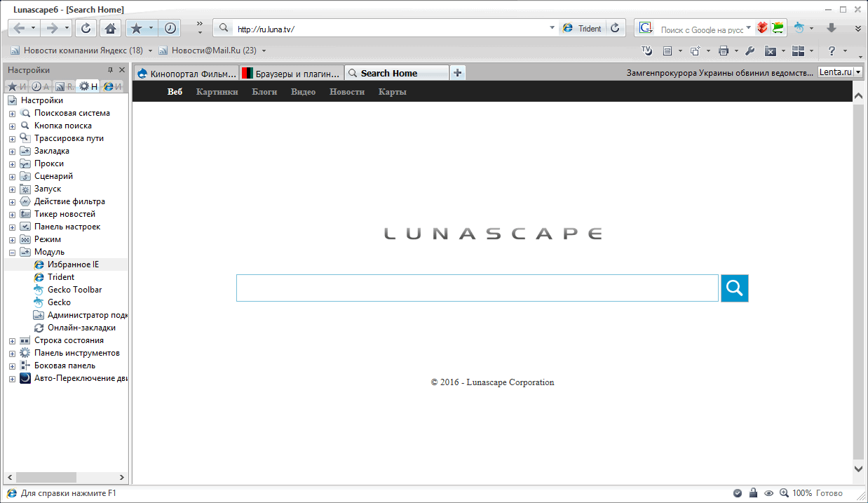
Task: Click the padlock security icon in status bar
Action: (x=753, y=493)
